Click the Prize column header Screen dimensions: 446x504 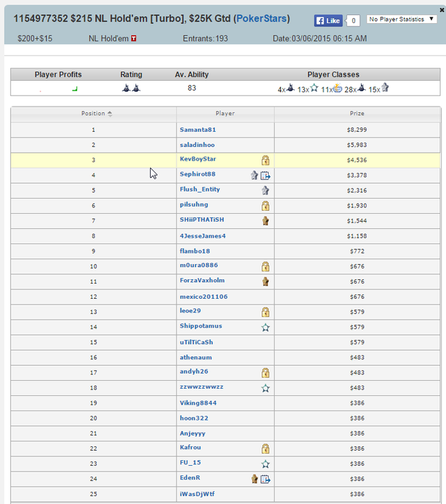click(x=357, y=113)
